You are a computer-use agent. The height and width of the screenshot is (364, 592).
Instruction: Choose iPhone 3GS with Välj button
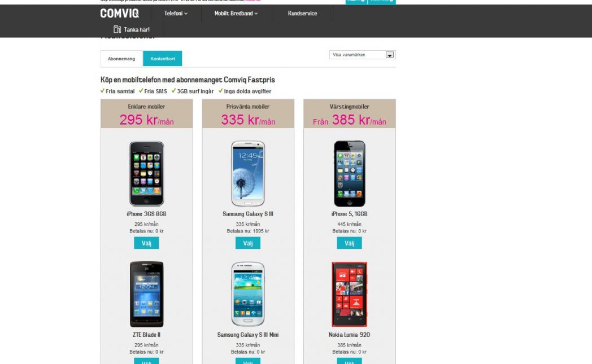pyautogui.click(x=146, y=243)
